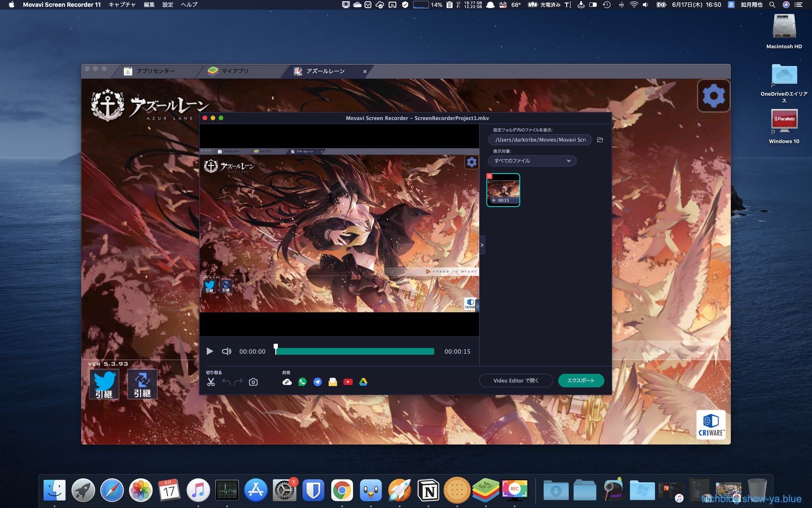Switch to the マイアプリ tab

tap(235, 71)
